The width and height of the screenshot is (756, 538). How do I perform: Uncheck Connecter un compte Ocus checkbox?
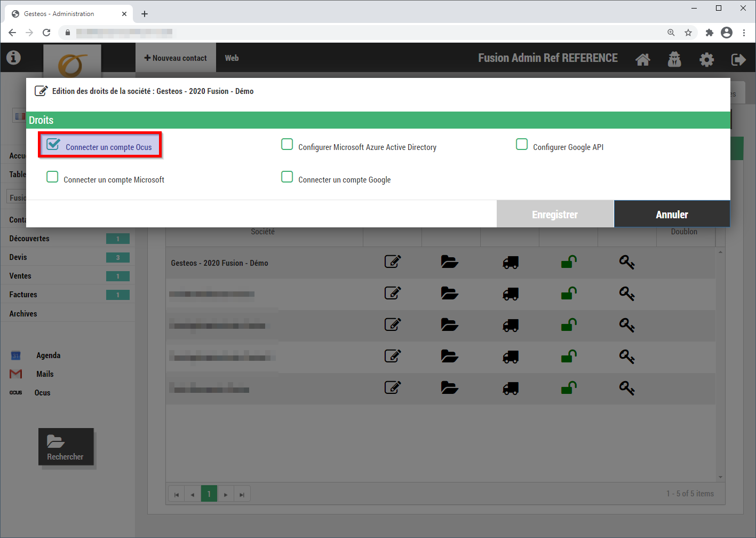tap(53, 144)
